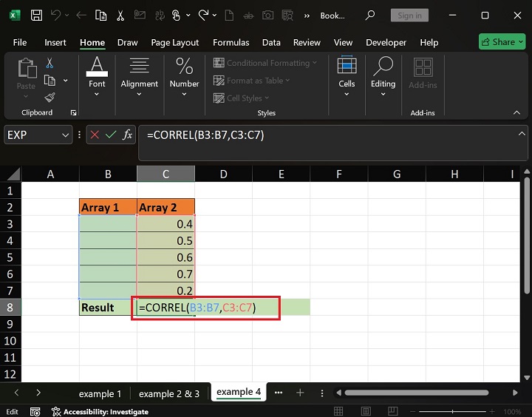Collapse the ribbon using the chevron arrow
532x417 pixels.
pyautogui.click(x=516, y=112)
